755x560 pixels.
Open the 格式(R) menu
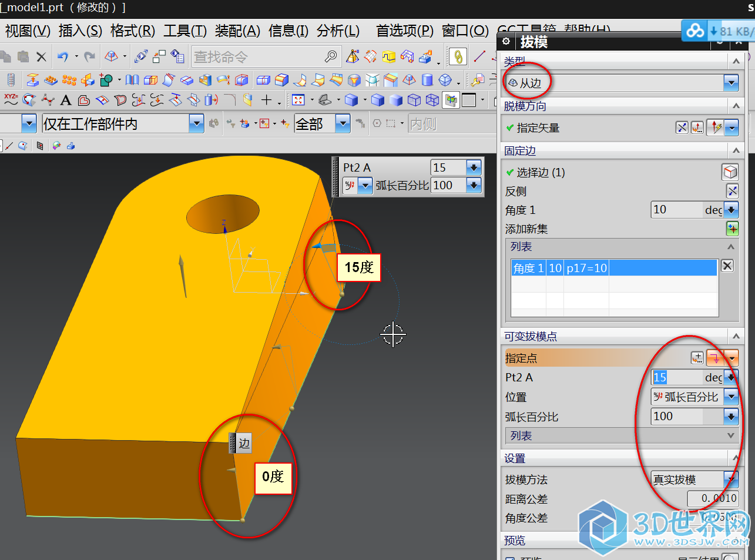pyautogui.click(x=133, y=31)
